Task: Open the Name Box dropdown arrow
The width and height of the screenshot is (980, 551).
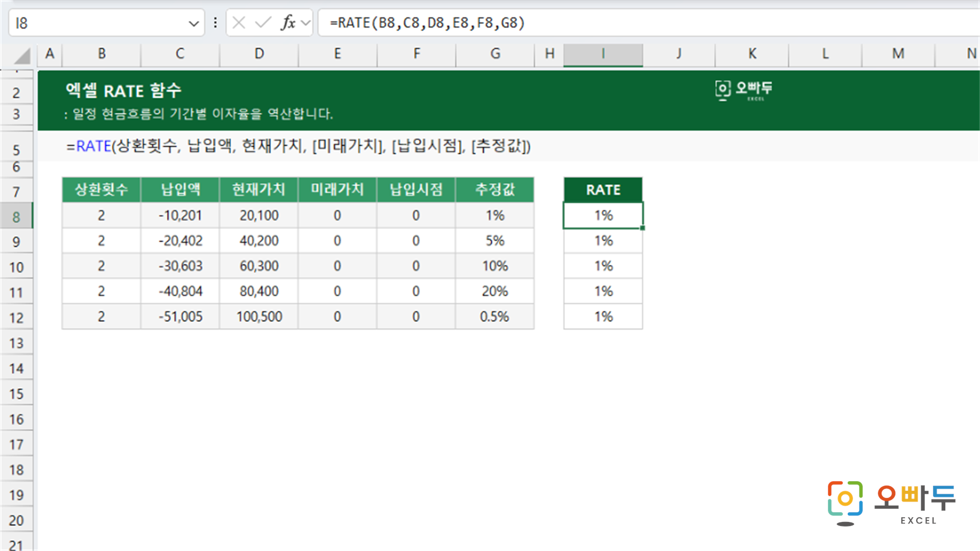Action: click(193, 23)
